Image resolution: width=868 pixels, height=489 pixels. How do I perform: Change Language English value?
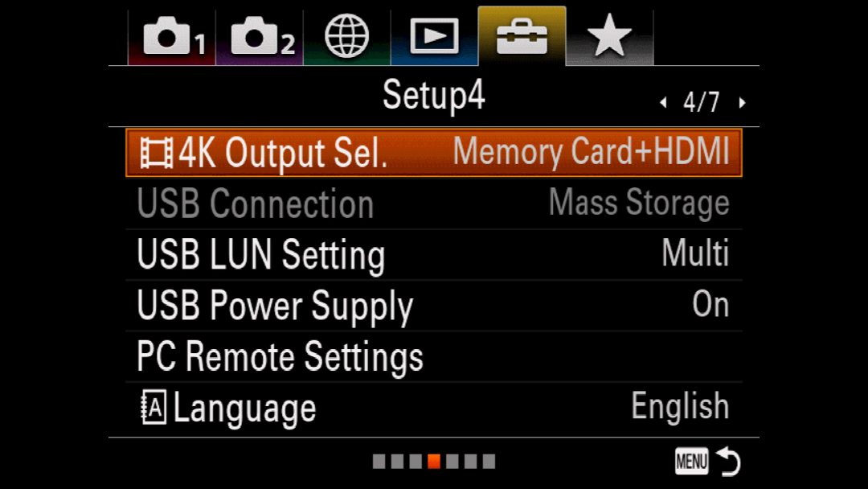[x=681, y=406]
